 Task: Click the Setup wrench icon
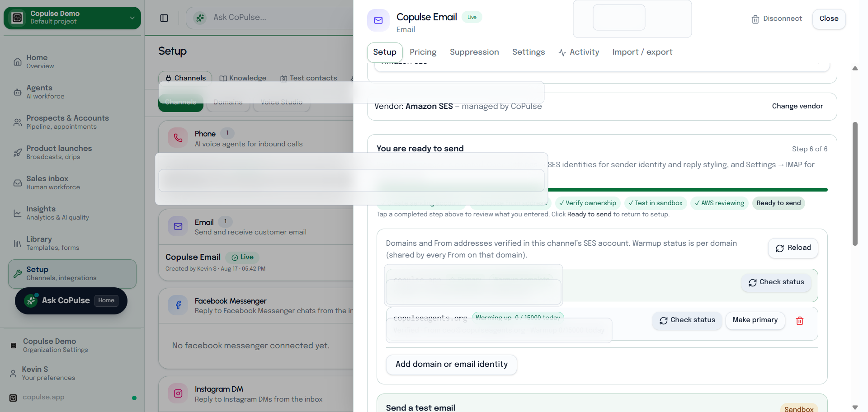pyautogui.click(x=18, y=274)
